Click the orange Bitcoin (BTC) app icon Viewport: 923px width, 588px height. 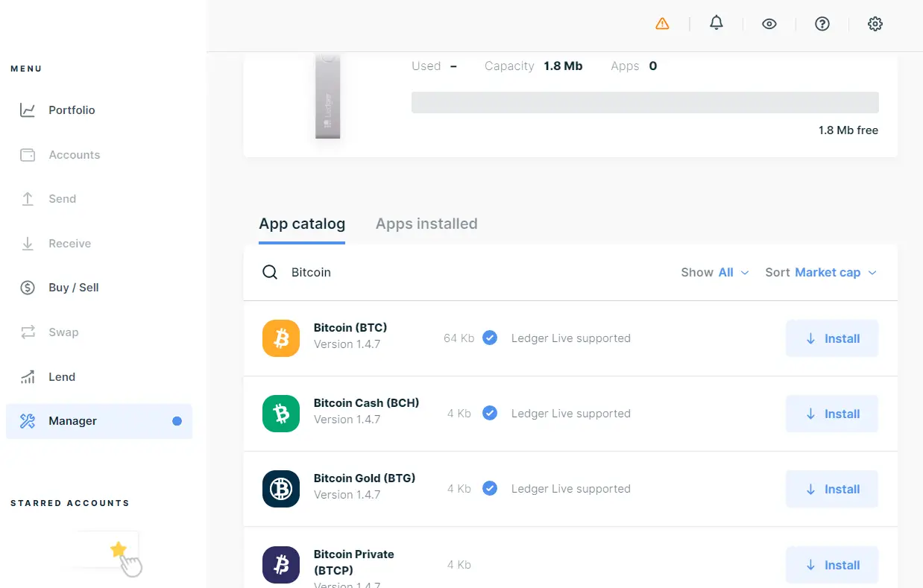tap(281, 338)
